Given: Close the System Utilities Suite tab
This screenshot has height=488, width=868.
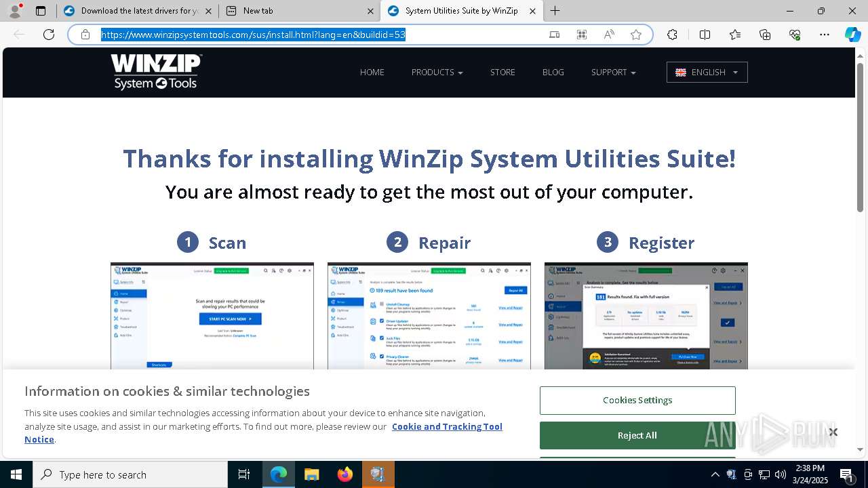Looking at the screenshot, I should (x=532, y=11).
